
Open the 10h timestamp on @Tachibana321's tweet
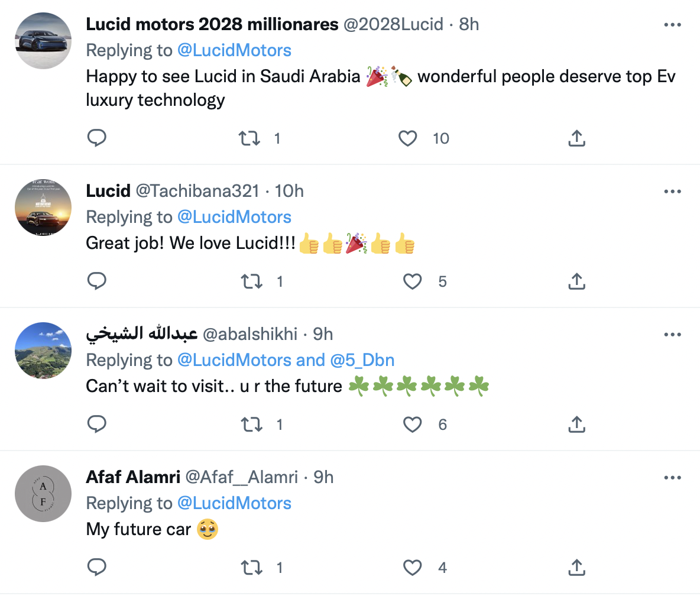291,190
